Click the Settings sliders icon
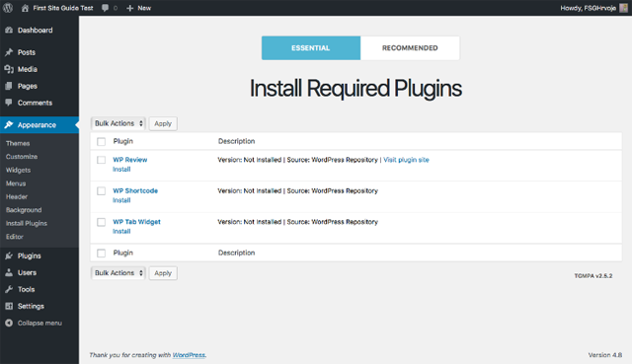 [x=9, y=306]
